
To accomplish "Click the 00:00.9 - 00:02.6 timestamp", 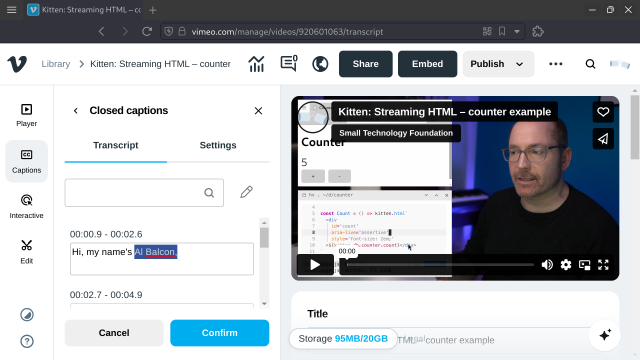I will pos(106,234).
